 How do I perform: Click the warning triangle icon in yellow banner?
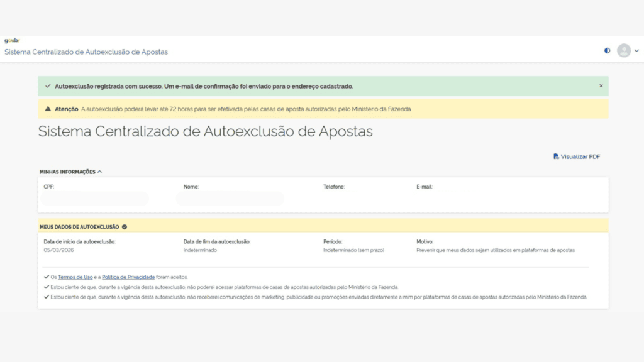coord(48,108)
